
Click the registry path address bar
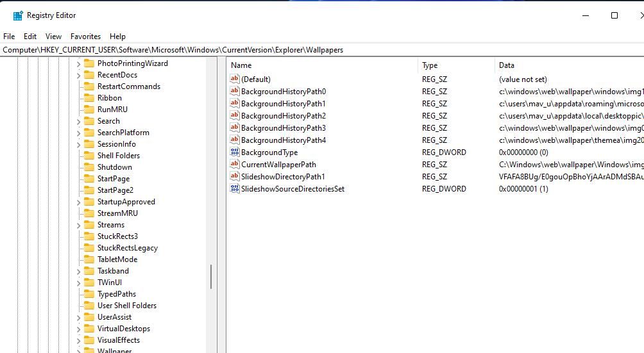point(322,50)
